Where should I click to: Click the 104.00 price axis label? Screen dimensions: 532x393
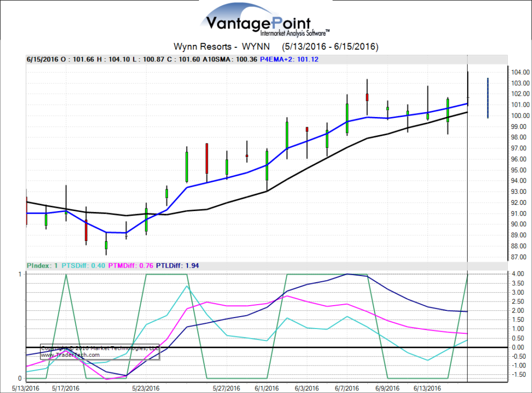coord(521,72)
